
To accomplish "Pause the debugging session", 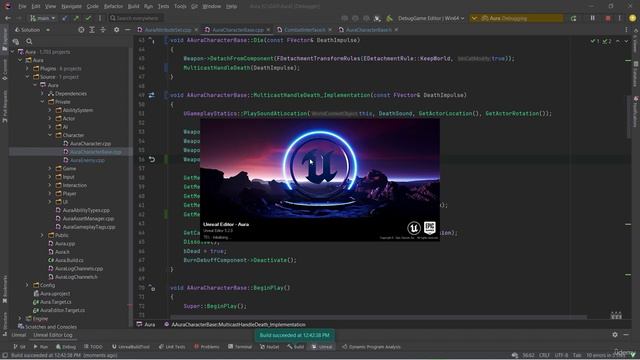I will (x=592, y=18).
